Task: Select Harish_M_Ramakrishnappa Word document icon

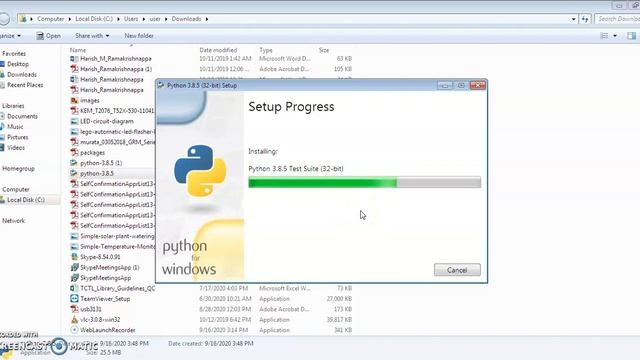Action: [74, 59]
